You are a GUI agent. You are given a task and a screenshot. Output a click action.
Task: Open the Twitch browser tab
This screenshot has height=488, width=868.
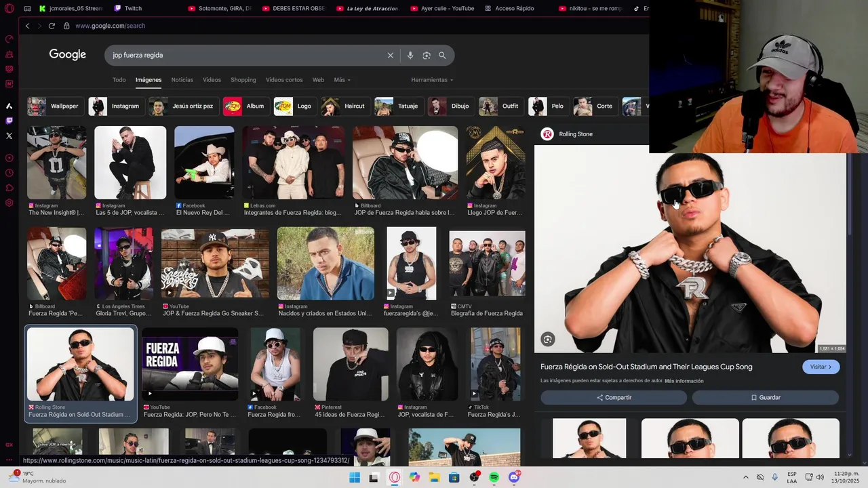coord(128,9)
